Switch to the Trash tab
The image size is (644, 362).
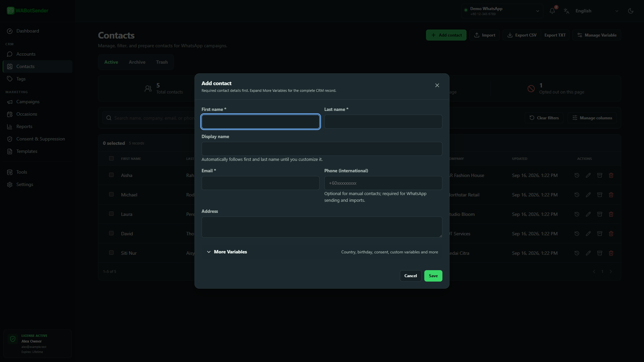[x=162, y=62]
